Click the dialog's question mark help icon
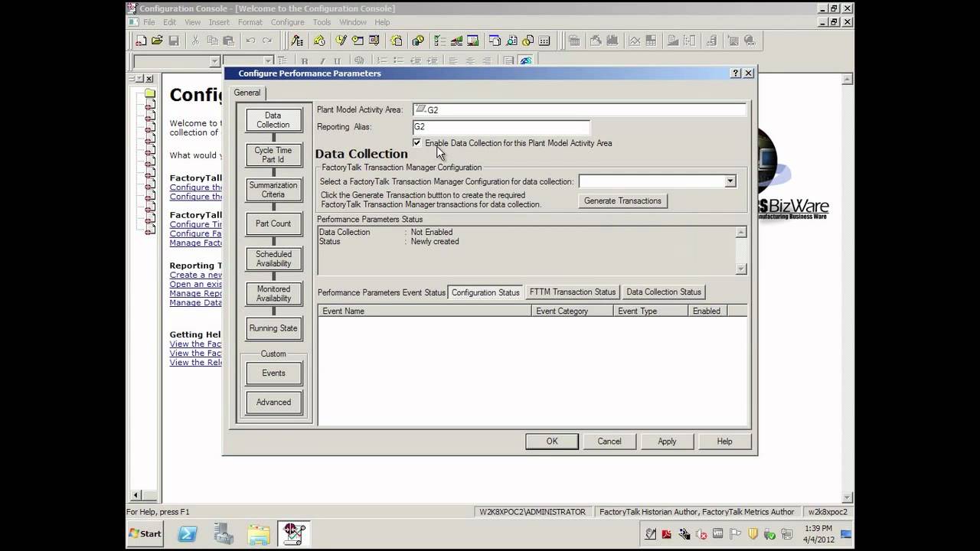The image size is (980, 551). click(736, 73)
